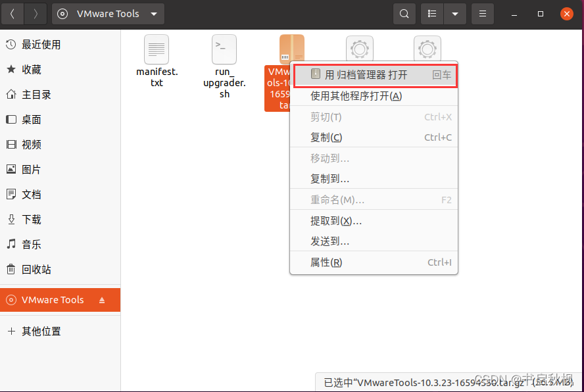Open the 桌面 folder in the sidebar
Screen dimensions: 584x392
coord(60,120)
